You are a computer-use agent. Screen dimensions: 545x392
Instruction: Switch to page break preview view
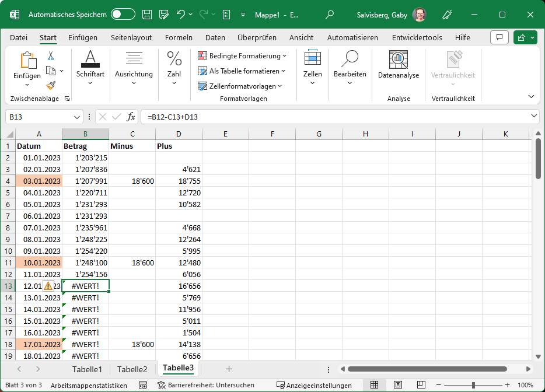[x=420, y=385]
